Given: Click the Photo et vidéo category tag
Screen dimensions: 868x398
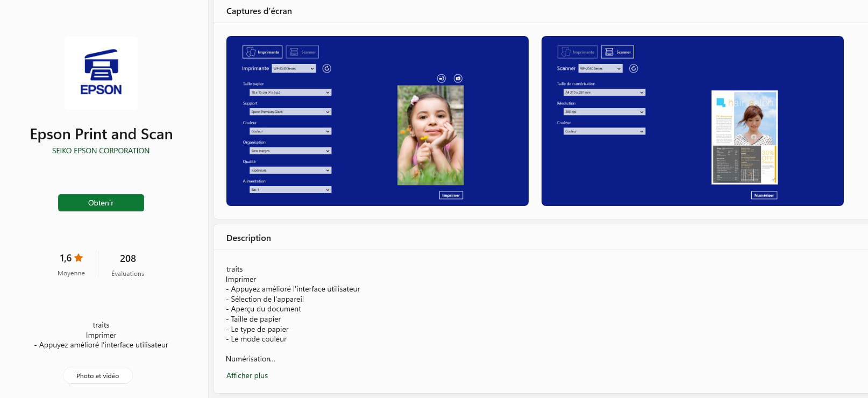Looking at the screenshot, I should pos(98,375).
